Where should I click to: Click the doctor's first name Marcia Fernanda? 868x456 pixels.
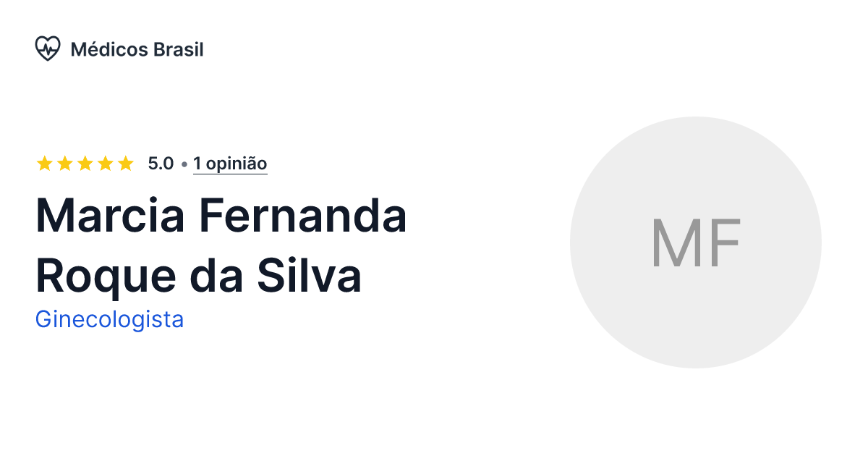(221, 215)
